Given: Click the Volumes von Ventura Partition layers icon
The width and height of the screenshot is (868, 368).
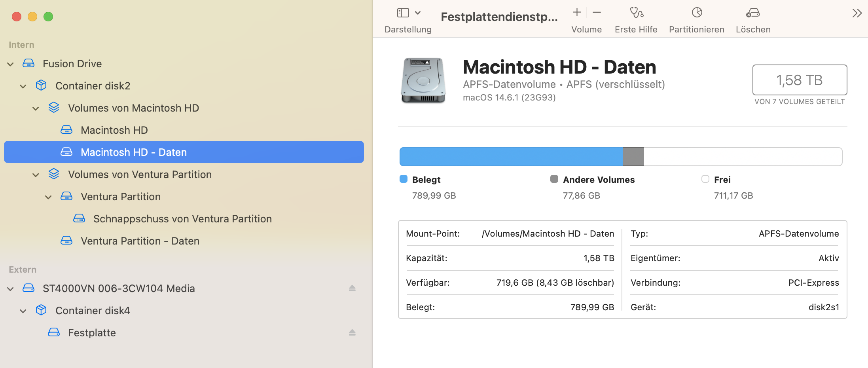Looking at the screenshot, I should coord(54,174).
